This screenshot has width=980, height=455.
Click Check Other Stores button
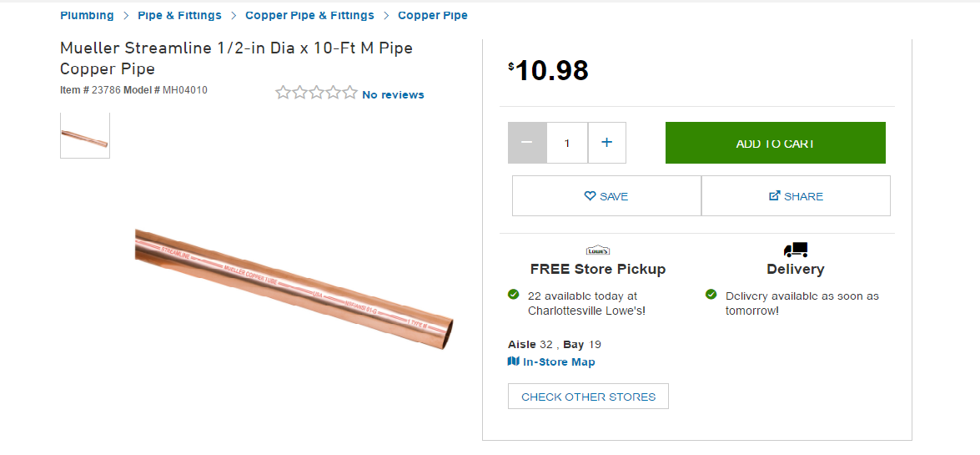click(588, 397)
